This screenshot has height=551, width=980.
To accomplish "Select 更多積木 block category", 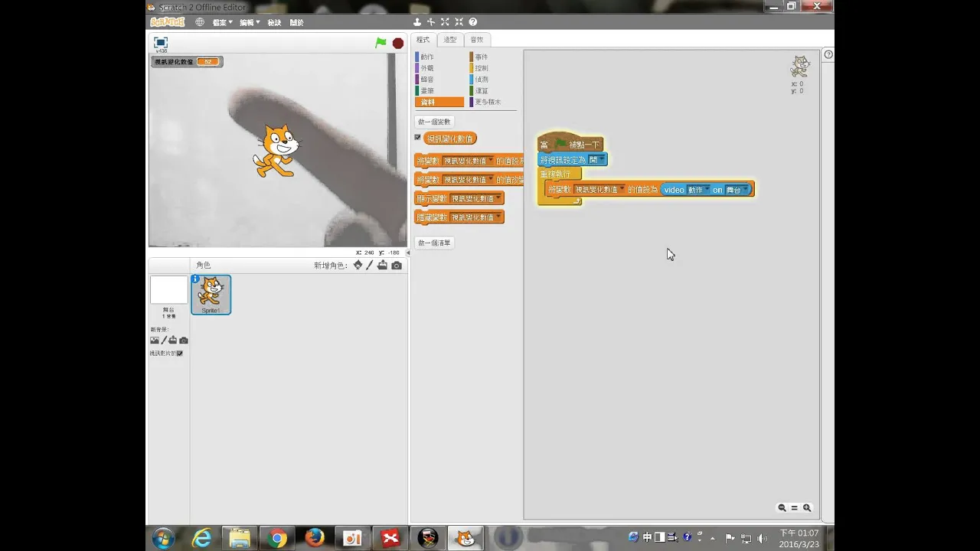I will (487, 102).
